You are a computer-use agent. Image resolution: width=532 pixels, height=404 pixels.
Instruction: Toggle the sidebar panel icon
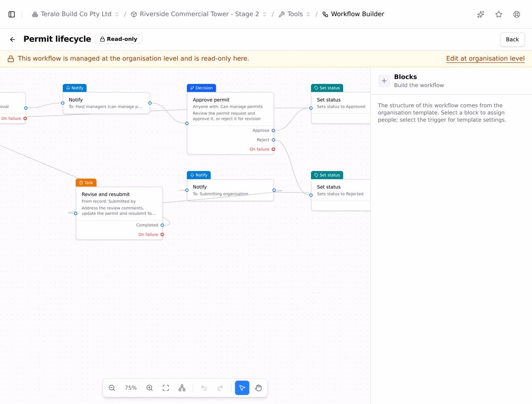click(x=12, y=14)
